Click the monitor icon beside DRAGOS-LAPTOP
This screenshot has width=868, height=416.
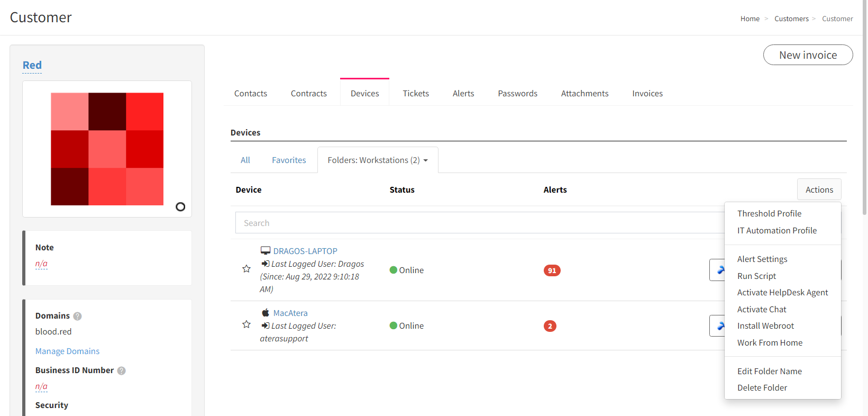[266, 250]
